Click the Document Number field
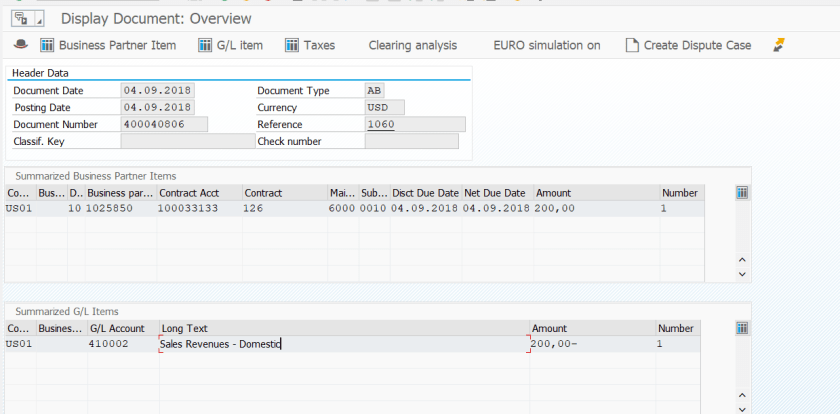The height and width of the screenshot is (414, 840). [x=164, y=124]
